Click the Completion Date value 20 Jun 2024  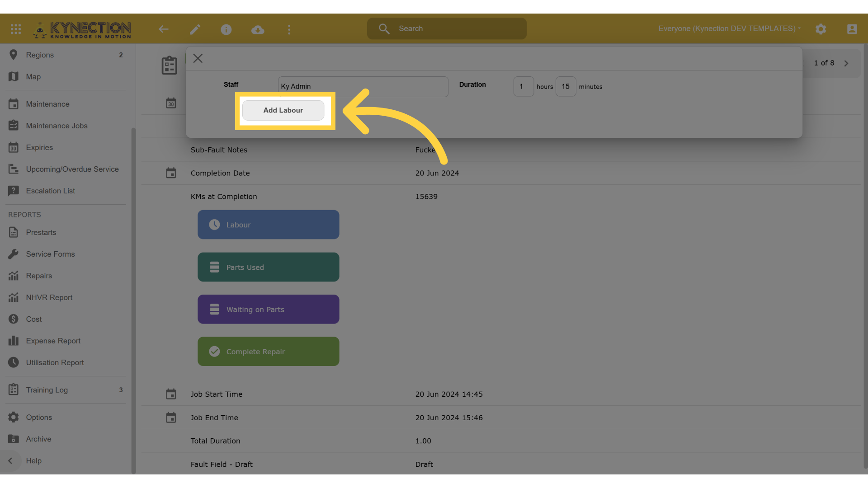click(437, 173)
